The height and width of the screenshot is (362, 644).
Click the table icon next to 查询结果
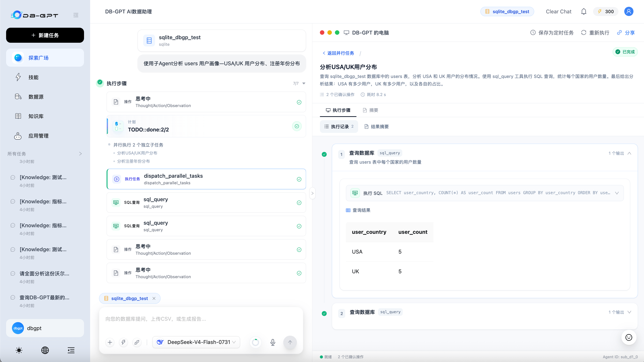(x=348, y=210)
